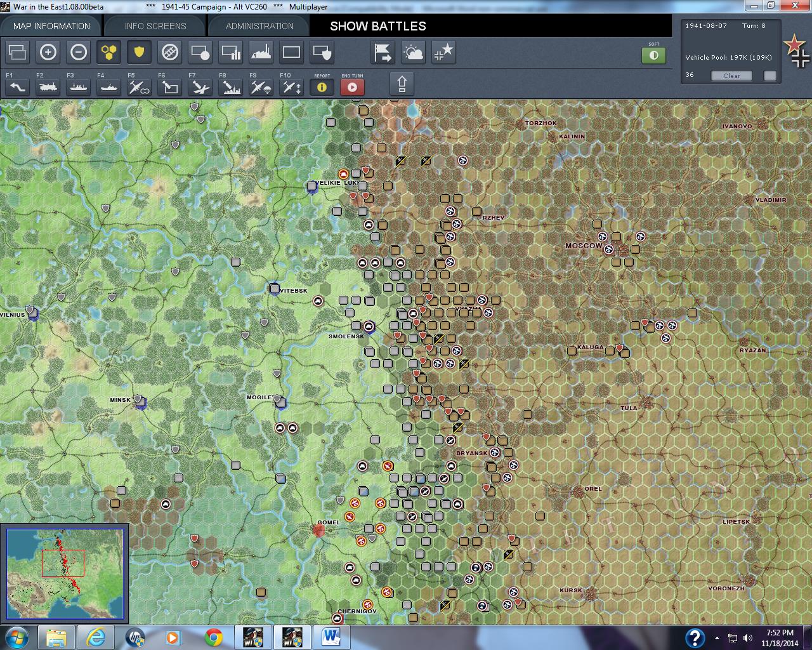
Task: Zoom in on the map
Action: point(48,52)
